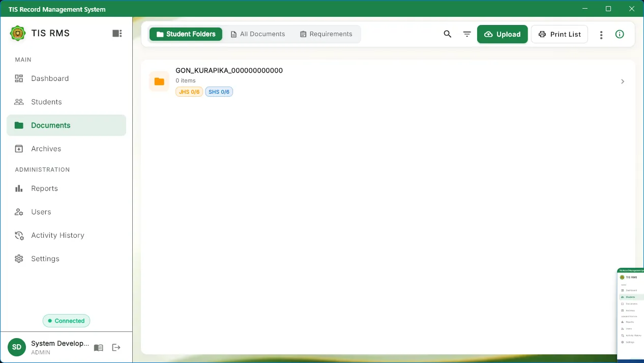The width and height of the screenshot is (644, 363).
Task: Click the Reports bar chart icon
Action: click(x=19, y=188)
